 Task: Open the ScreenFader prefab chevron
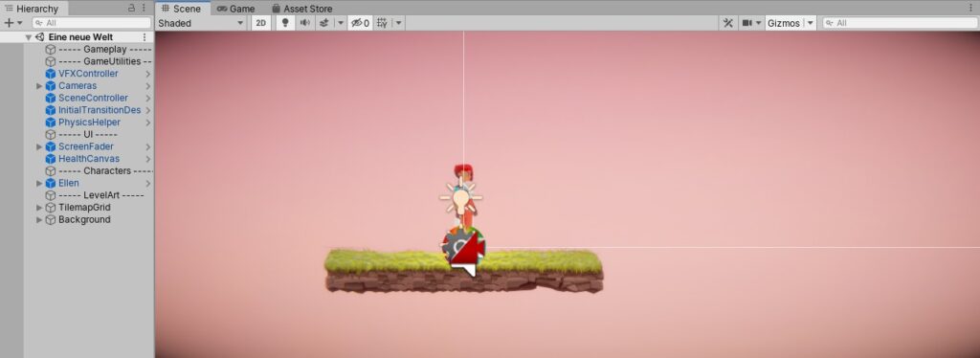(148, 146)
